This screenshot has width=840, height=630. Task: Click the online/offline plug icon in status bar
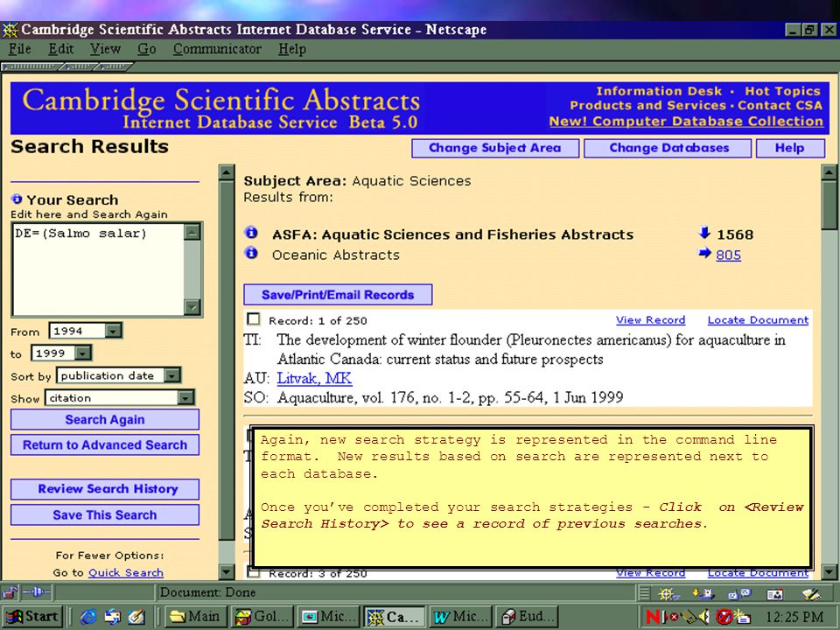(37, 592)
